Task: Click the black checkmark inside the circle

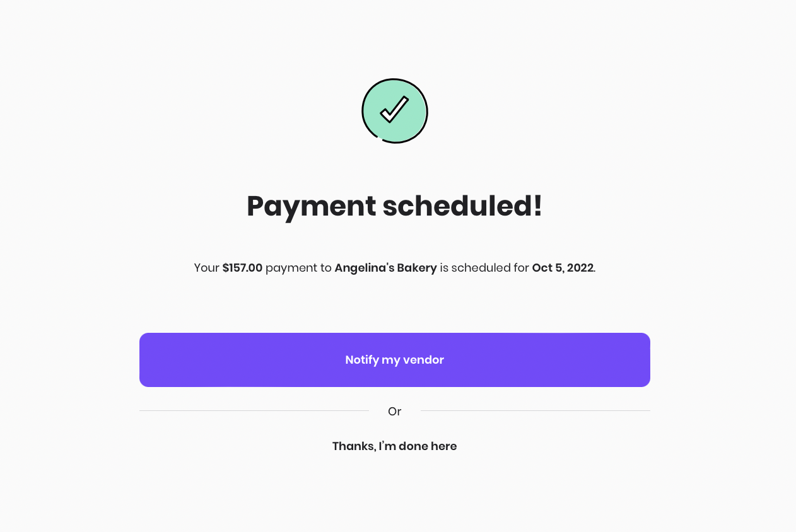Action: click(395, 110)
